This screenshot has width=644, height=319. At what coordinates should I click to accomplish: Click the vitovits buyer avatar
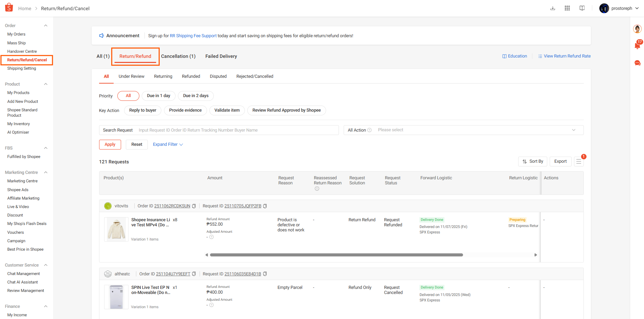click(x=108, y=206)
